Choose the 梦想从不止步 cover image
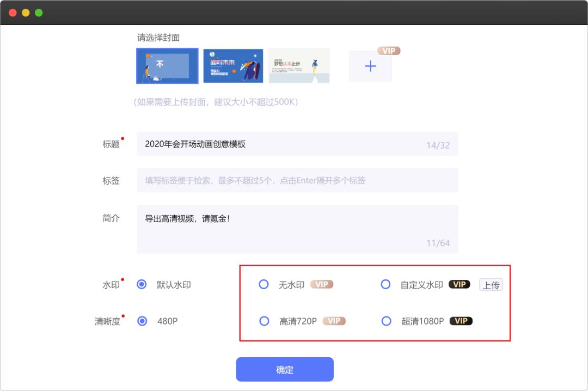Image resolution: width=588 pixels, height=391 pixels. click(299, 65)
